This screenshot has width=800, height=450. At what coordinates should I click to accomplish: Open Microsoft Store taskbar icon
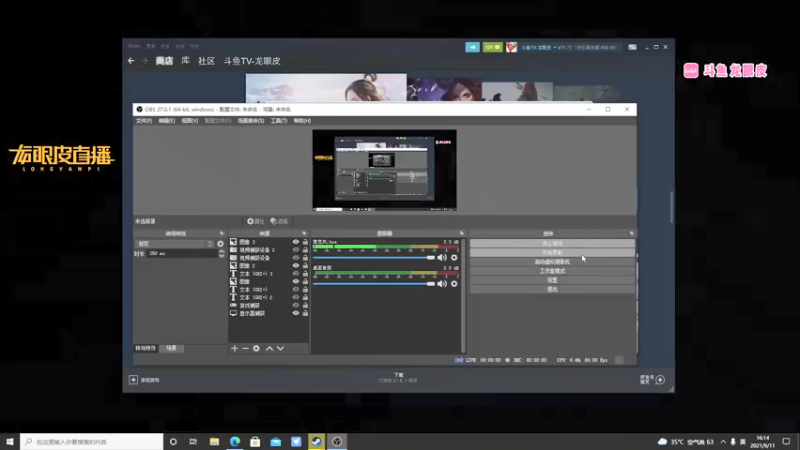(255, 441)
